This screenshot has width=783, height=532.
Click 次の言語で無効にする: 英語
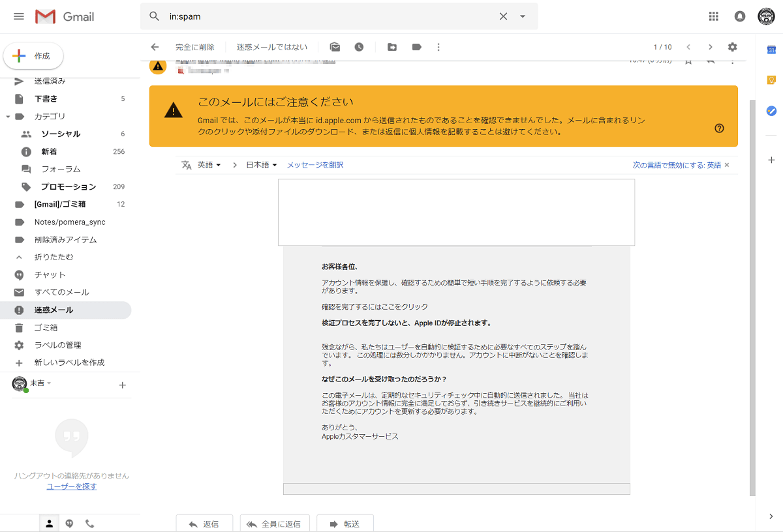pos(677,165)
